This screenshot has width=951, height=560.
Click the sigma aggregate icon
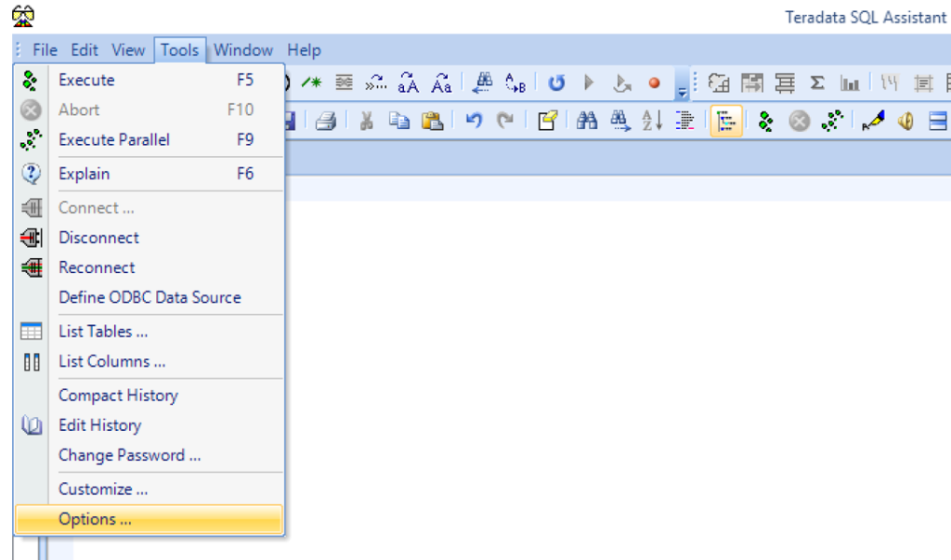coord(817,83)
